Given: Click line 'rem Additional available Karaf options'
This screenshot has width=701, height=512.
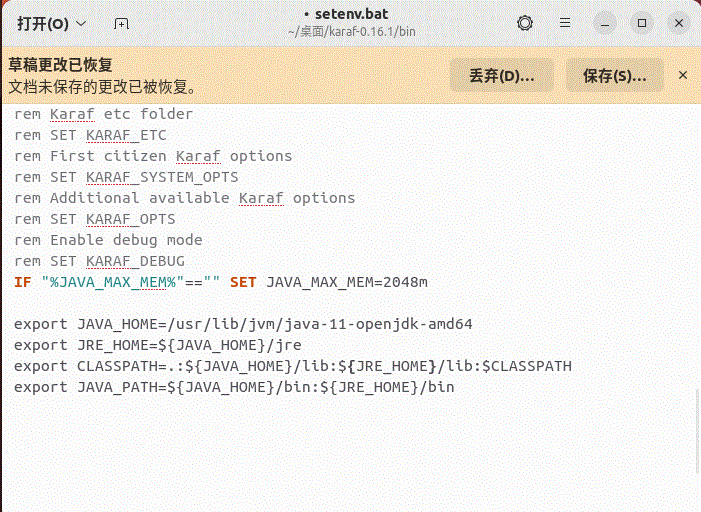Looking at the screenshot, I should [x=185, y=199].
